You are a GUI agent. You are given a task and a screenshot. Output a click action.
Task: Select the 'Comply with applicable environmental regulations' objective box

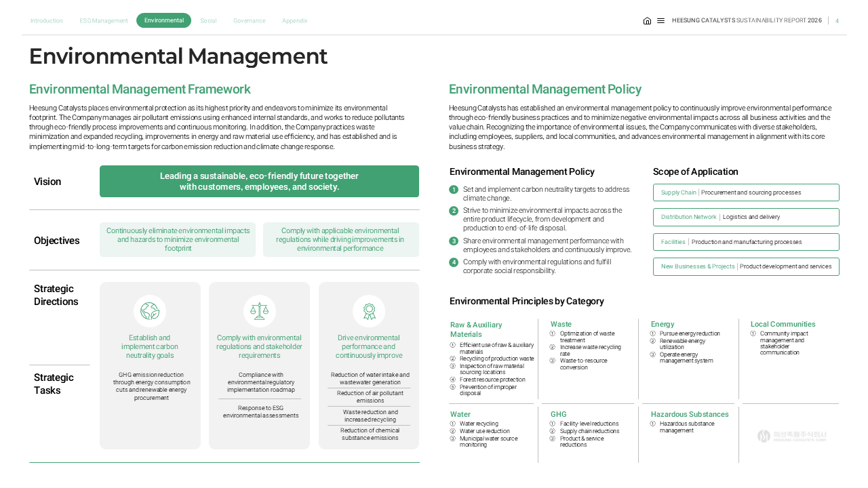[341, 240]
